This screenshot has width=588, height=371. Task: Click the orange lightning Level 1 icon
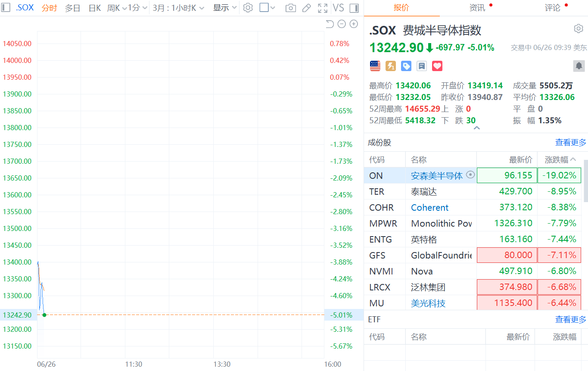[x=391, y=66]
